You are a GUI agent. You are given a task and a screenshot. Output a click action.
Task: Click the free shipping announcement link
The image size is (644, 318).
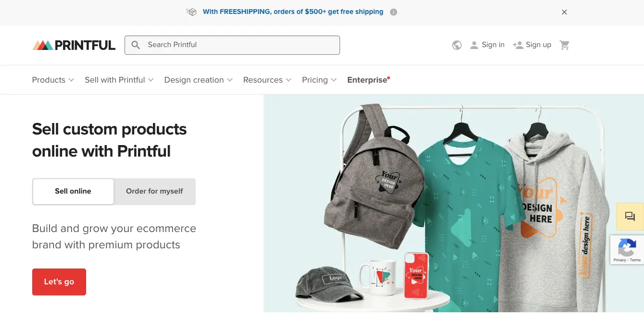pos(292,12)
